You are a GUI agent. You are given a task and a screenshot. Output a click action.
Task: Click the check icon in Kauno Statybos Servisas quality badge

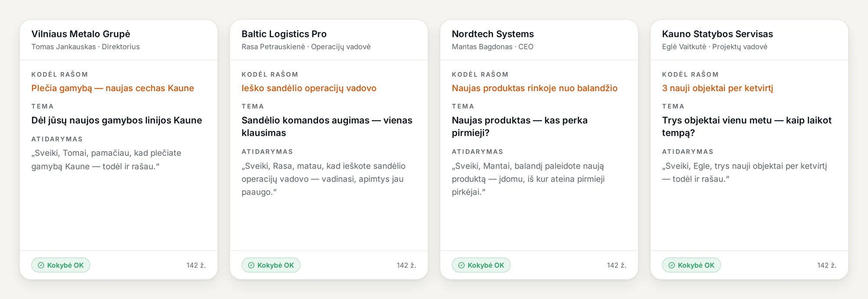pyautogui.click(x=672, y=265)
